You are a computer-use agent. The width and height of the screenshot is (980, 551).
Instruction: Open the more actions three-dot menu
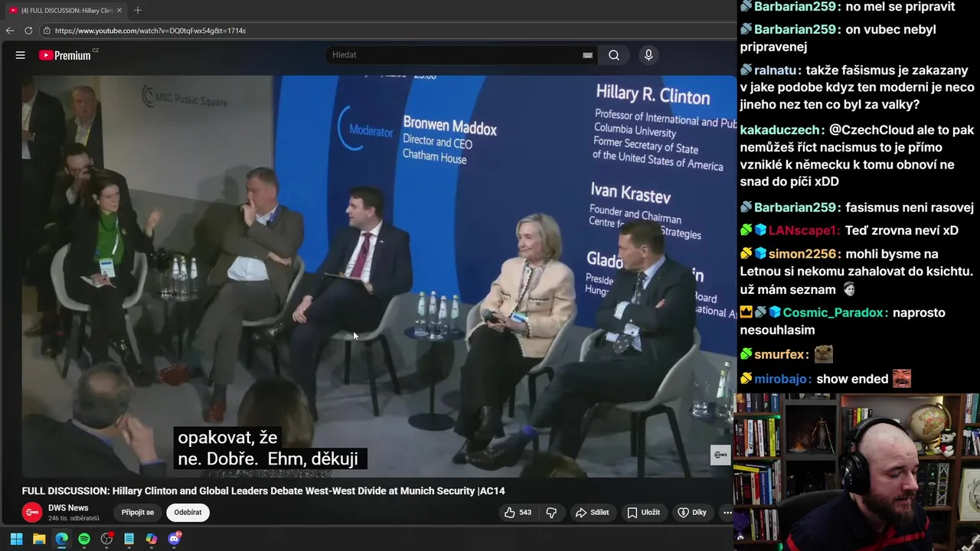[727, 513]
